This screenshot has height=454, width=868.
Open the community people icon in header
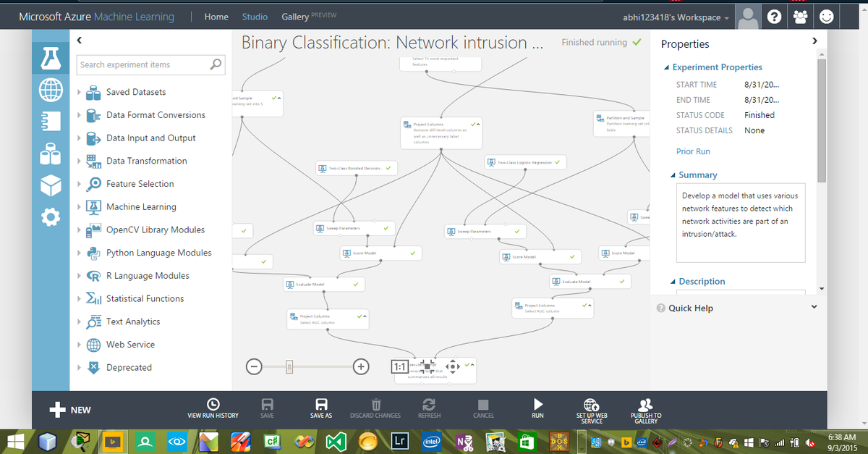799,17
